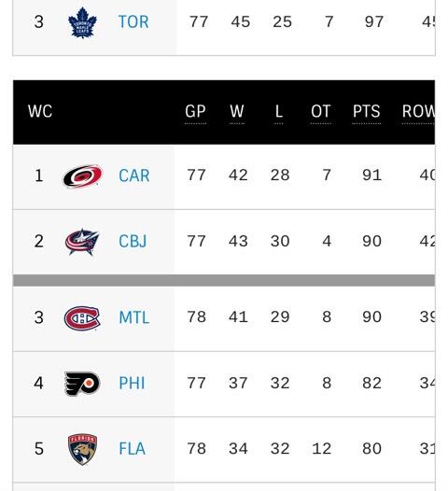
Task: Sort standings by PTS column header
Action: [366, 111]
